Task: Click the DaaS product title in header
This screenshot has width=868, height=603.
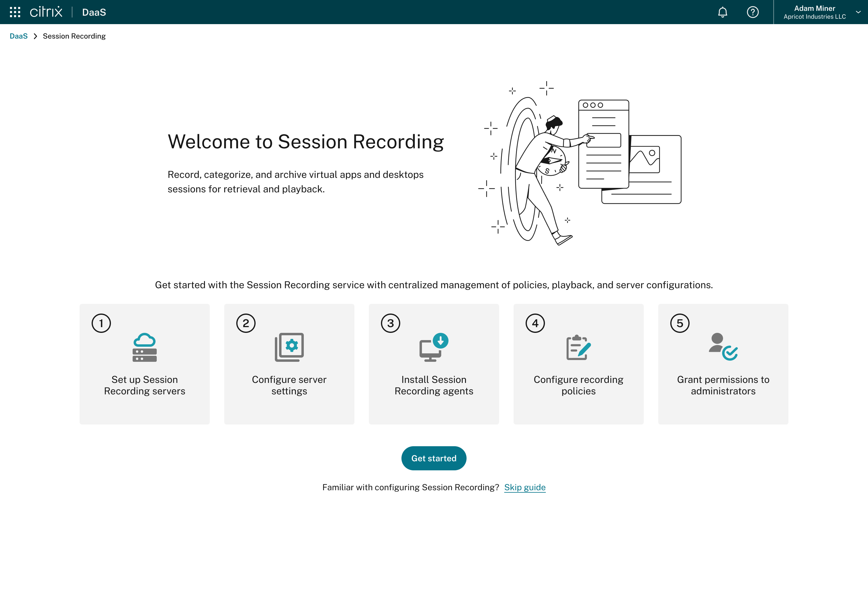Action: (94, 12)
